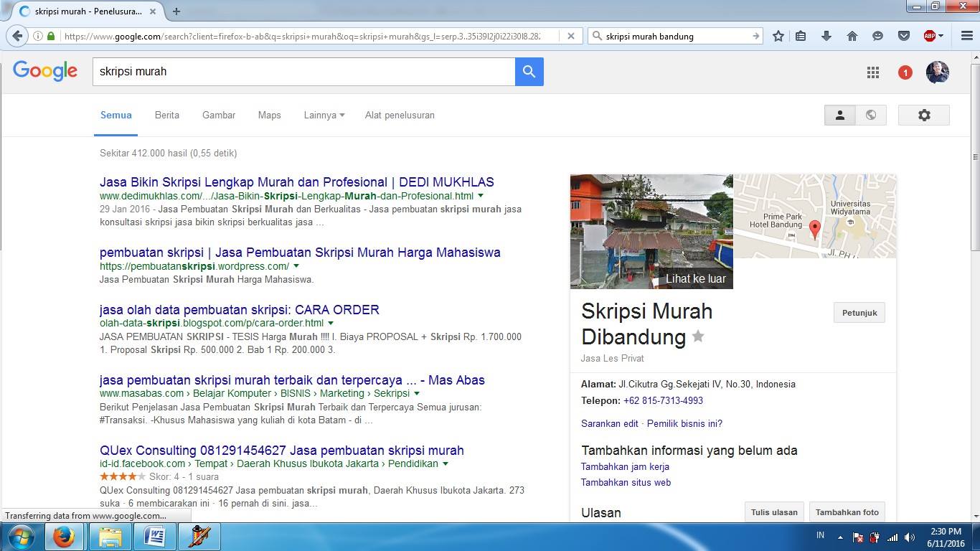The height and width of the screenshot is (551, 980).
Task: Focus the Google search box 'skripsi murah'
Action: point(303,71)
